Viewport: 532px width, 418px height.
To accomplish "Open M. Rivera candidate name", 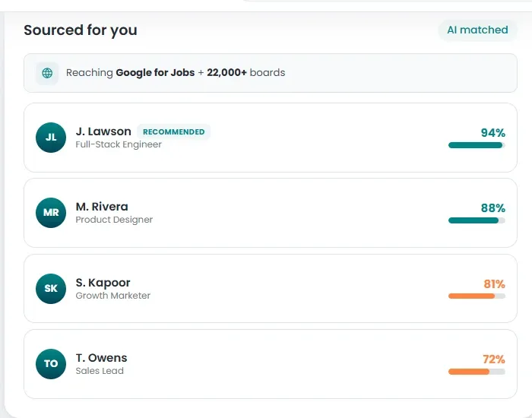I will [102, 207].
